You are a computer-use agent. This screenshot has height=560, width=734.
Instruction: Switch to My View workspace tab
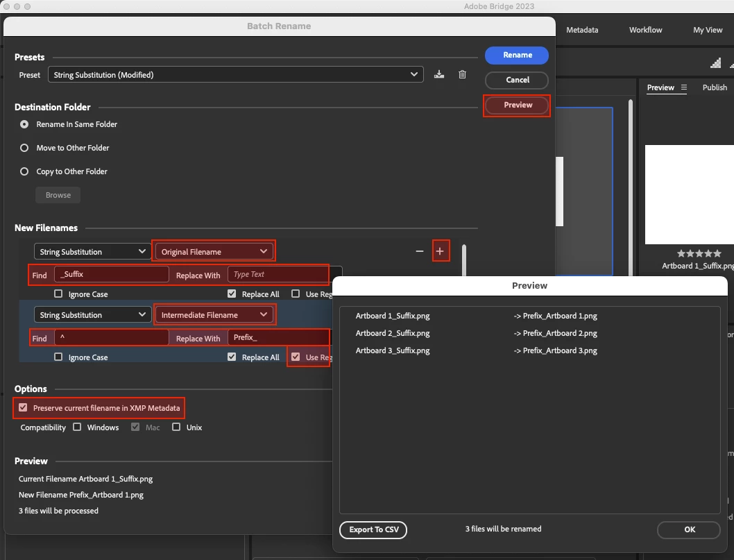708,30
